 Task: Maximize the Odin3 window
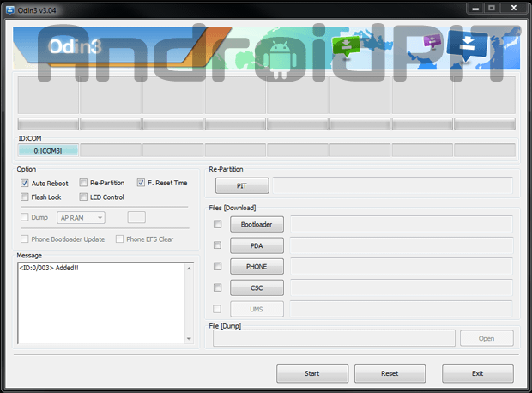pos(492,8)
